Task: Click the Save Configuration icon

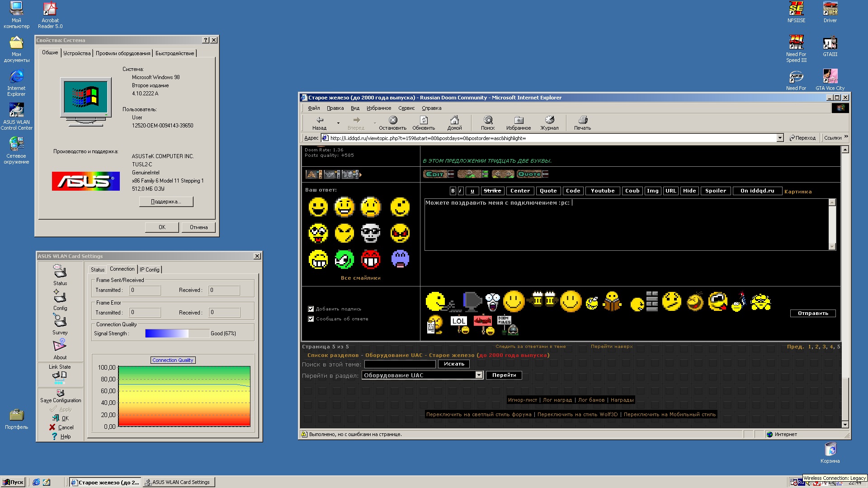Action: [61, 393]
